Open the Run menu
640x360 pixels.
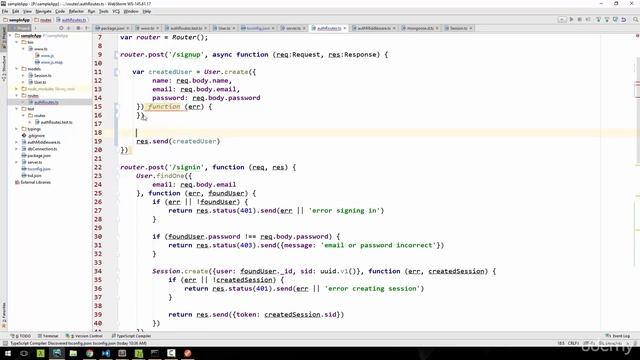point(91,11)
